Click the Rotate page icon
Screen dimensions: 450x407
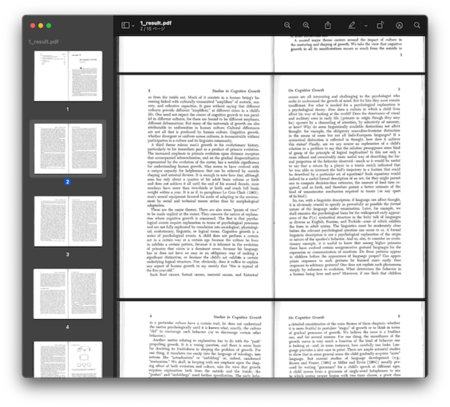(380, 25)
